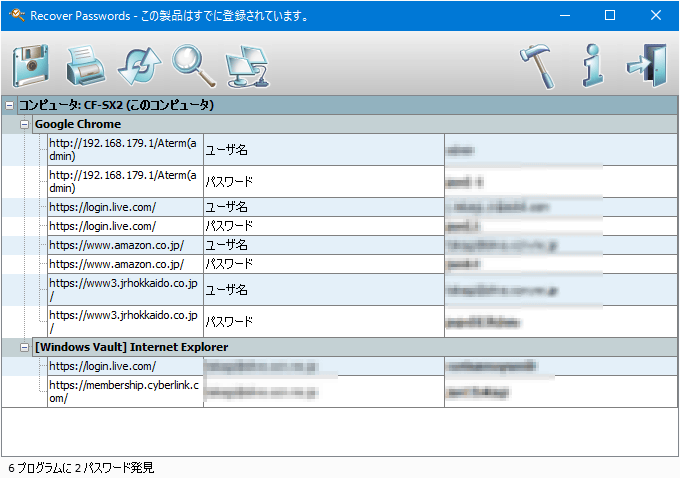
Task: Select Internet Explorer login.live.com URL cell
Action: (x=125, y=366)
